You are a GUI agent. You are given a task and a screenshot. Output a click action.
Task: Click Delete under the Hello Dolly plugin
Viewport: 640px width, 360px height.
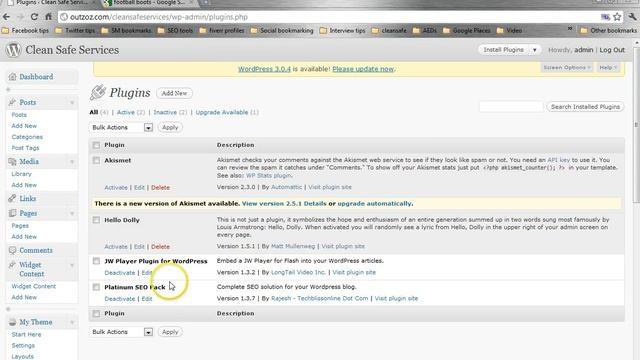160,247
